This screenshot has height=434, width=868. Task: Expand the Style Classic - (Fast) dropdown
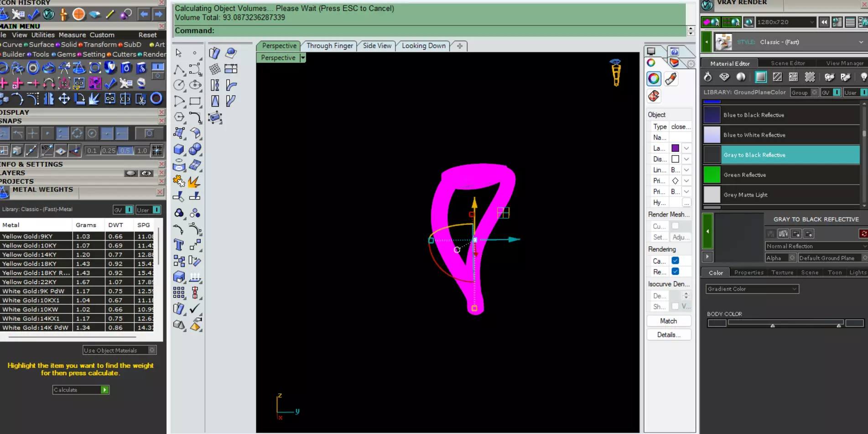point(861,42)
